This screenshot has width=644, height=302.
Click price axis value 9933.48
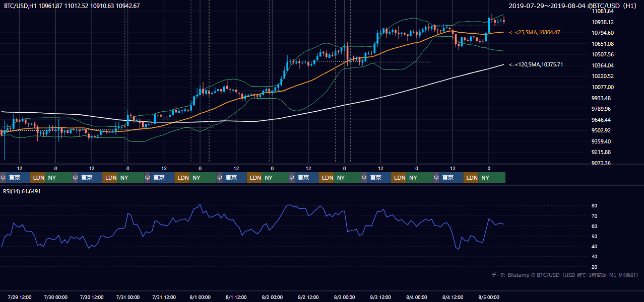603,98
